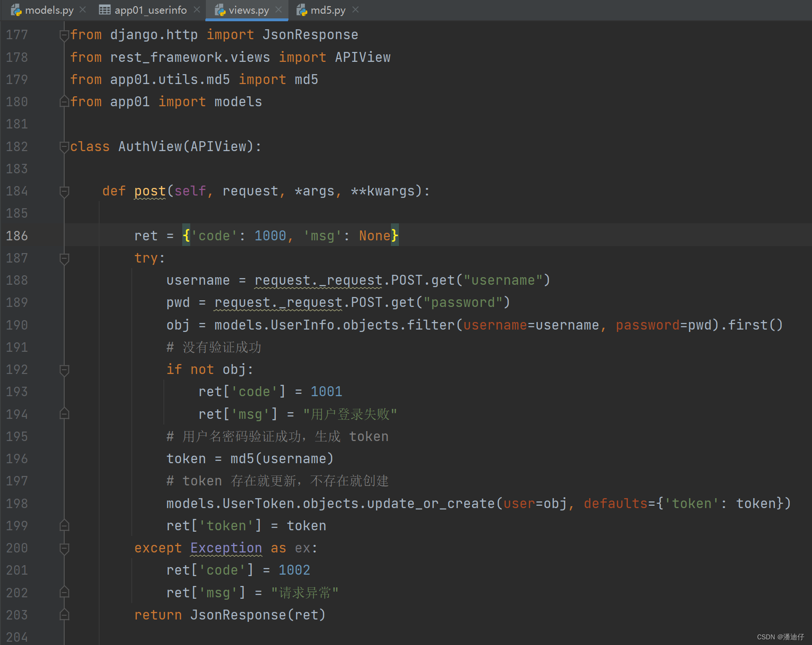Collapse the post method fold marker at line 184
Viewport: 812px width, 645px height.
pyautogui.click(x=65, y=191)
